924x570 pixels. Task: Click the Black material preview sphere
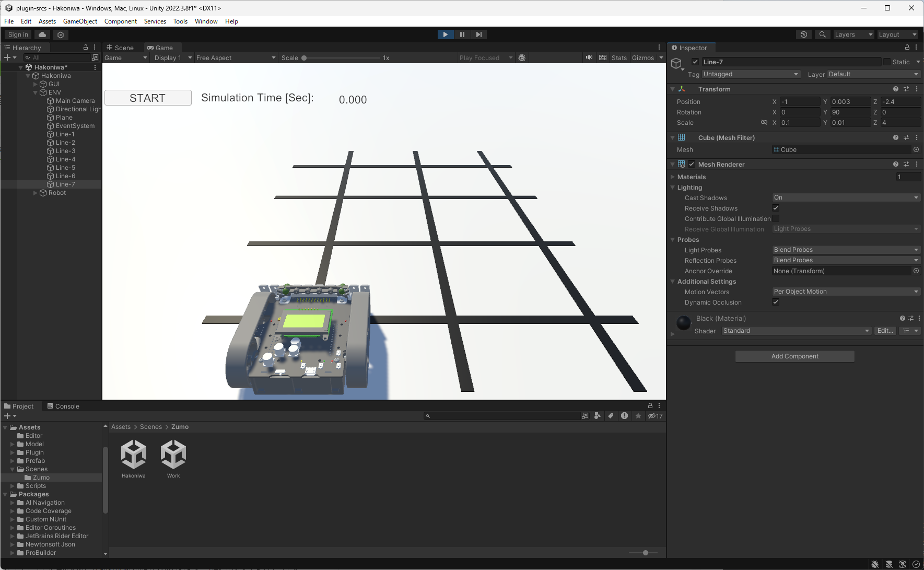(x=683, y=323)
